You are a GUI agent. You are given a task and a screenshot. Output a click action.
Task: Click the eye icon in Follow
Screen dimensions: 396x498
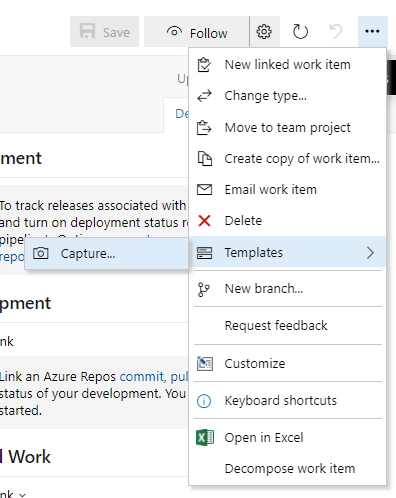coord(174,32)
